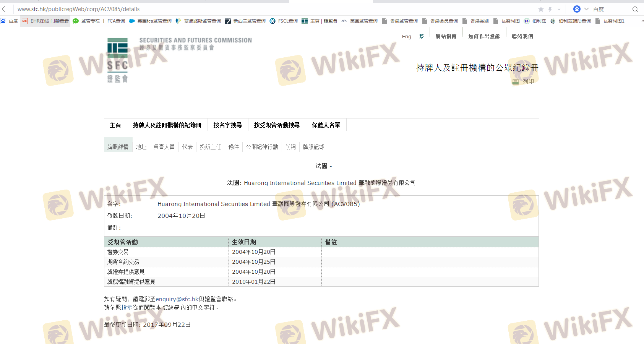The image size is (644, 344).
Task: Click the 2010年01月22日 effective date cell
Action: [275, 282]
